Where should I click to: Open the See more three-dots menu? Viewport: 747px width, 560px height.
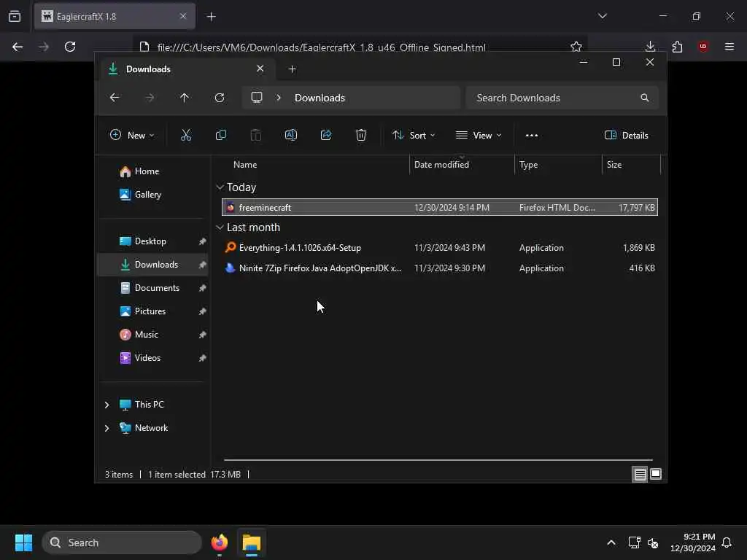[x=532, y=135]
